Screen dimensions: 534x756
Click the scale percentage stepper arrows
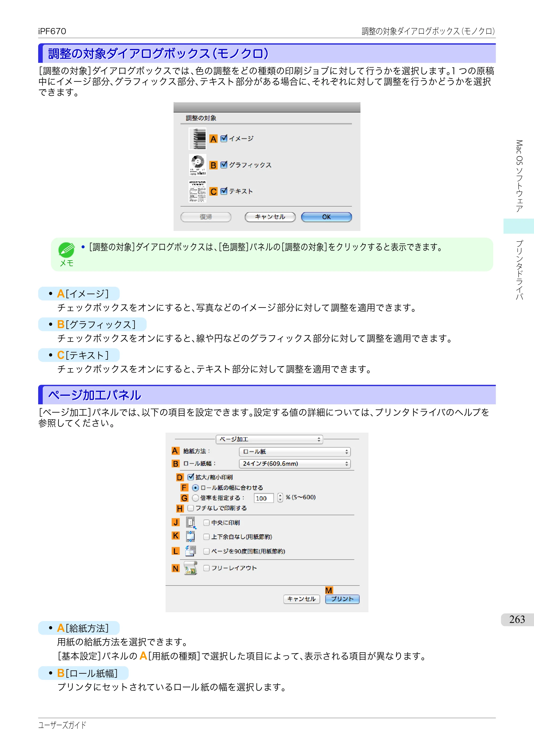click(x=280, y=498)
